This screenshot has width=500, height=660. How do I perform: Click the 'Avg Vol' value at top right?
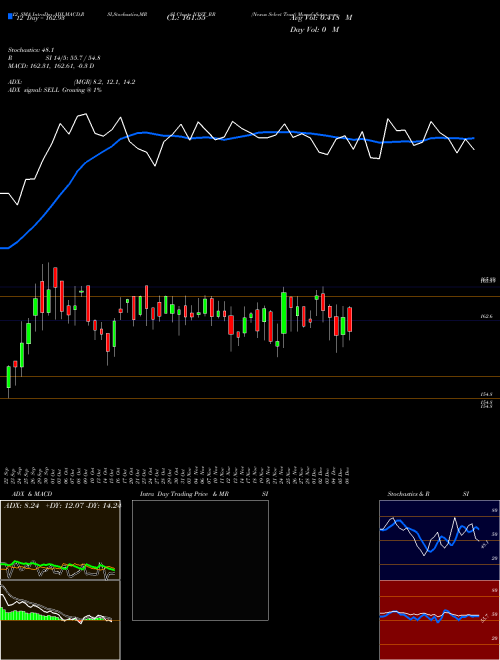pos(321,18)
